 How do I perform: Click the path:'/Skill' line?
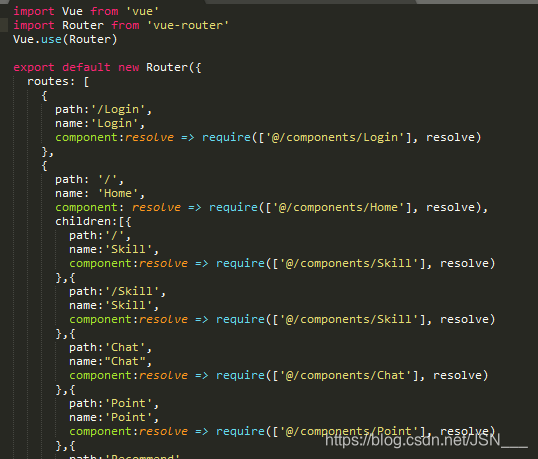pos(117,292)
